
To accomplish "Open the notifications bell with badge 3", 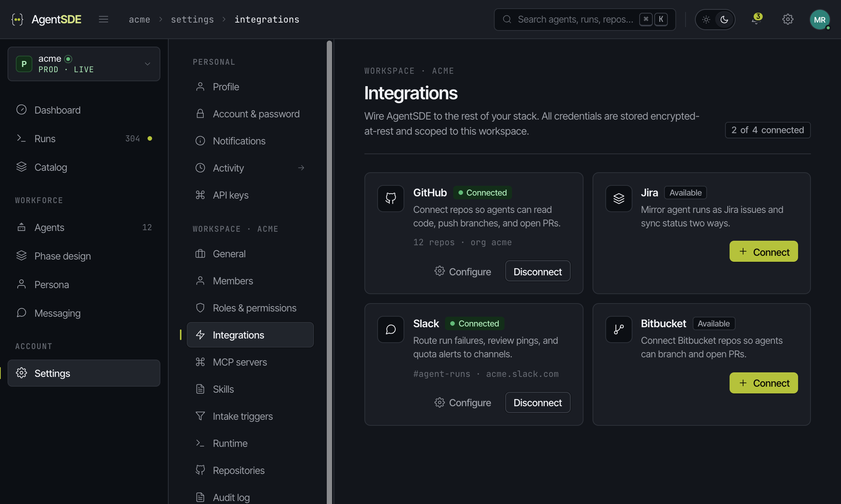I will (756, 19).
